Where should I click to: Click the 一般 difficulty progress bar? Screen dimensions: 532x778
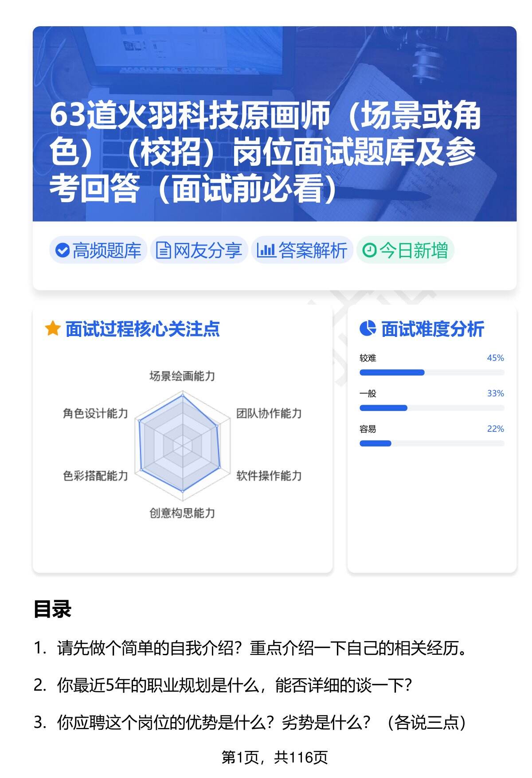click(x=432, y=408)
